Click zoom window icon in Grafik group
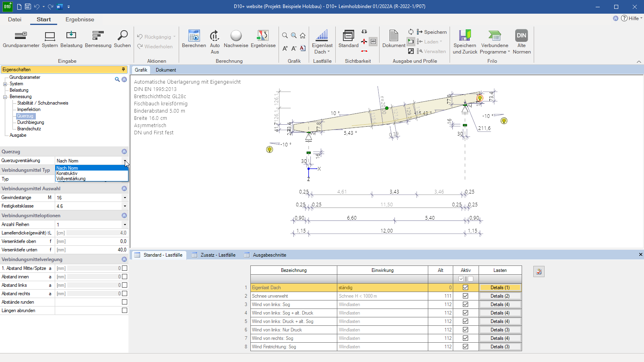Image resolution: width=644 pixels, height=362 pixels. (294, 35)
